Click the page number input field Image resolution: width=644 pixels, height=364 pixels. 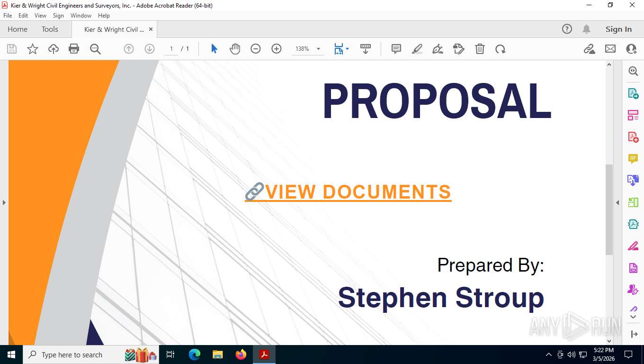171,49
